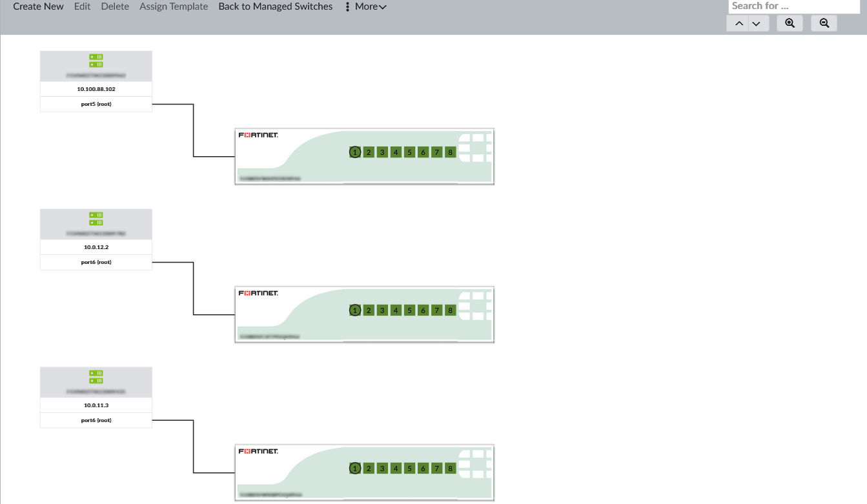Select port 6 on switch linked to 10.0.11.3

pyautogui.click(x=423, y=469)
